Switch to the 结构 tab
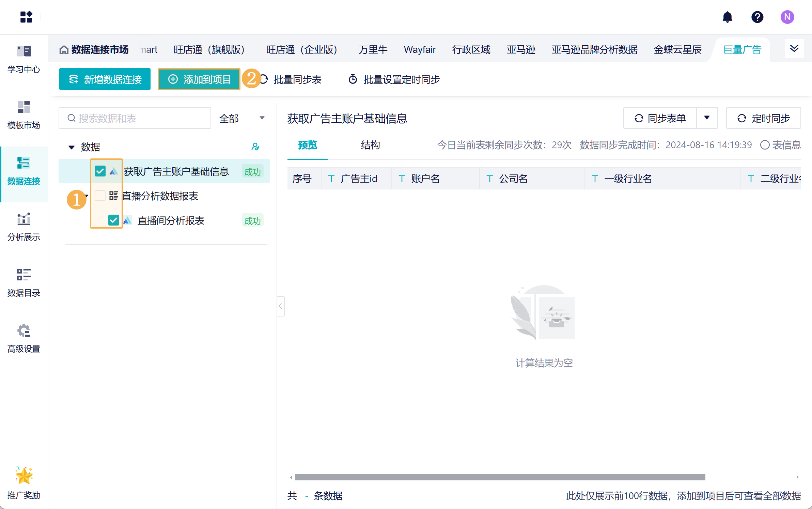Viewport: 812px width, 509px height. coord(370,145)
